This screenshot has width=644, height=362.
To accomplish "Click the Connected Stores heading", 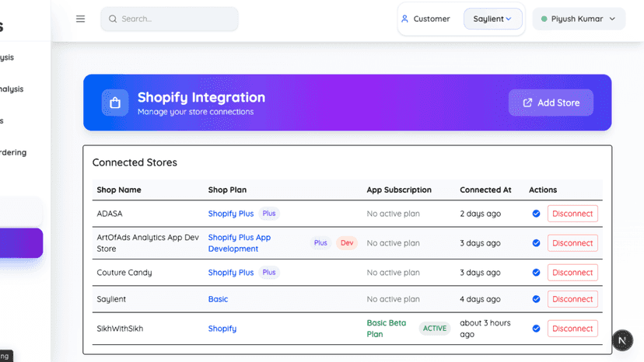I will (x=135, y=162).
